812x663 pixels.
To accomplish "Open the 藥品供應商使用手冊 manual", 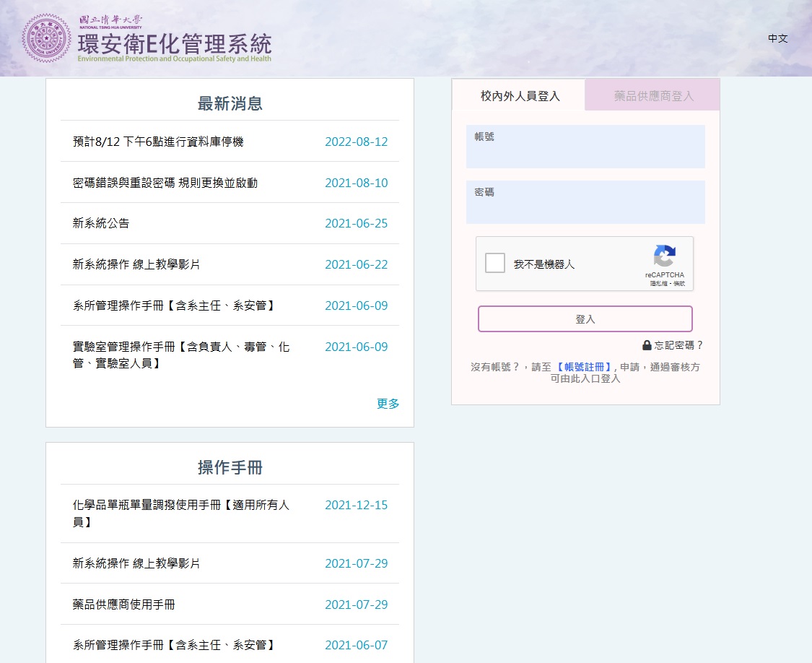I will [x=123, y=604].
